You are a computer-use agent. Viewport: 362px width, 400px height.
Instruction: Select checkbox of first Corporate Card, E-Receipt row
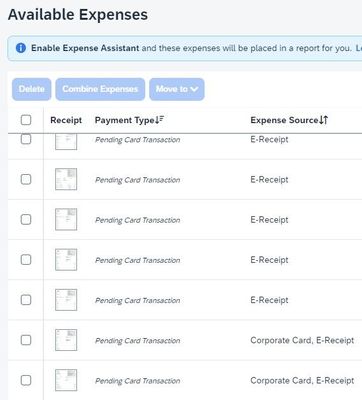[26, 340]
